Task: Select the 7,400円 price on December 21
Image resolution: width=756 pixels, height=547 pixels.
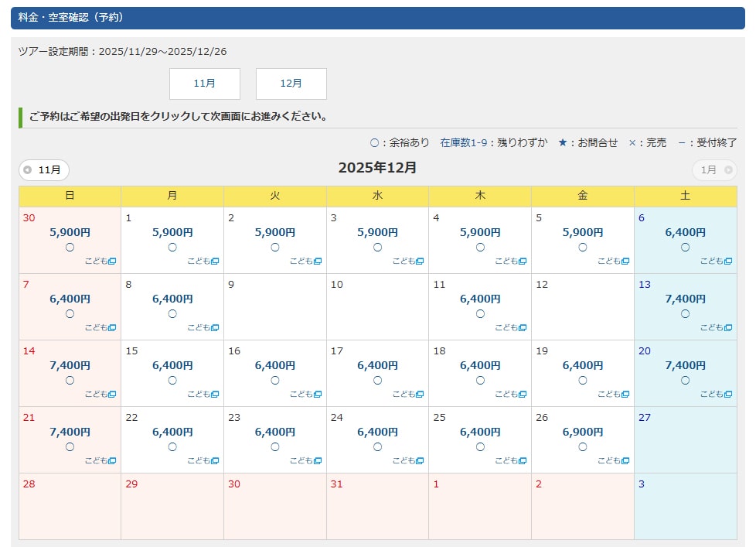Action: tap(70, 432)
